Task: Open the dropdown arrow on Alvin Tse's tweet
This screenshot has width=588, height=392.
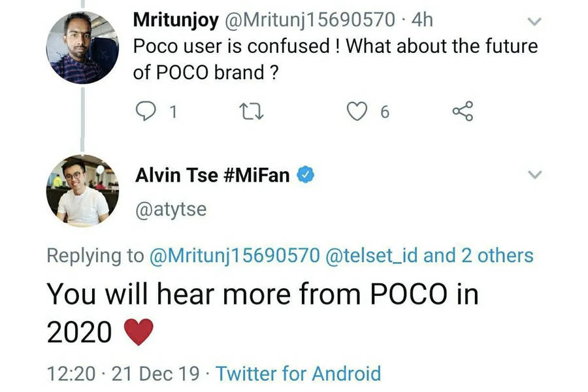Action: [535, 174]
